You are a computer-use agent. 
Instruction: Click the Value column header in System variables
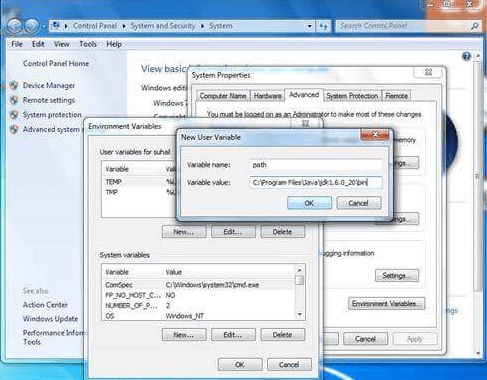click(174, 272)
